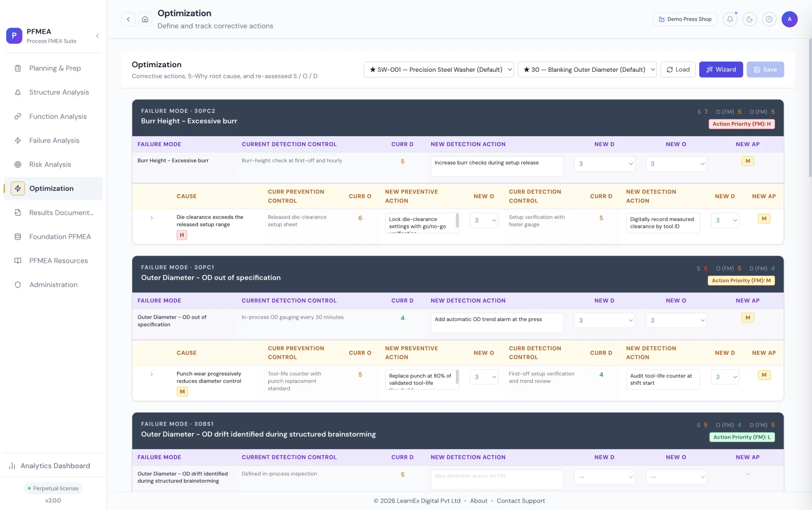The width and height of the screenshot is (812, 510).
Task: Edit 'Replace punch at 80%' preventive action
Action: [422, 380]
